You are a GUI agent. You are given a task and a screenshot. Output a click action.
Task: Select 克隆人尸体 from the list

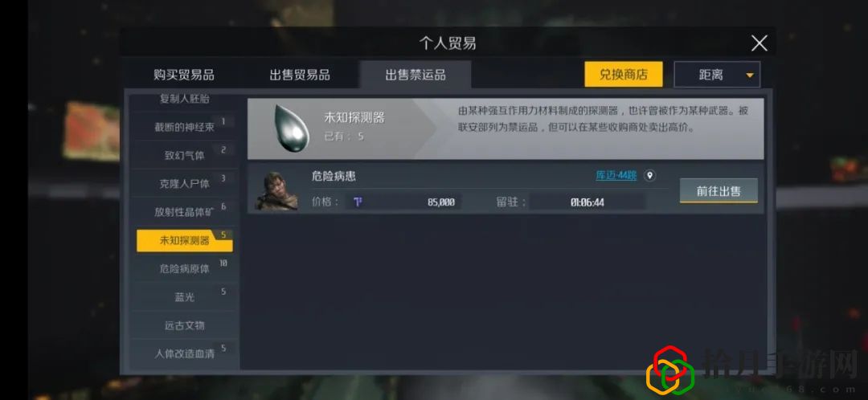coord(184,183)
